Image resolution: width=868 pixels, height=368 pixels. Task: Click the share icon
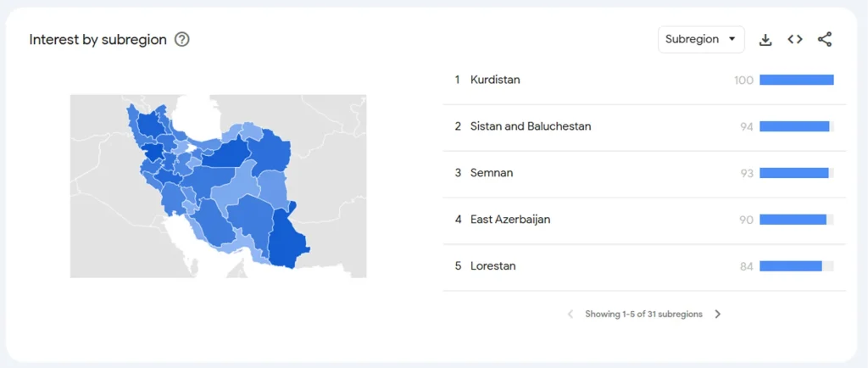tap(825, 39)
